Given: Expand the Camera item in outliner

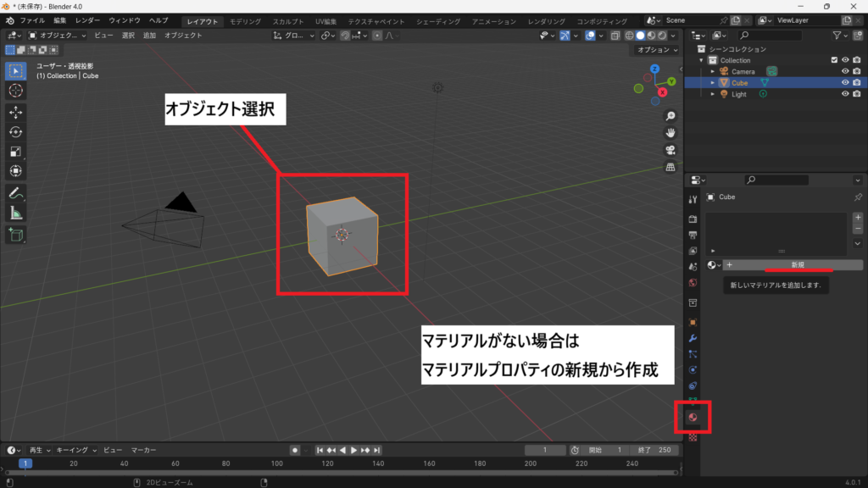Looking at the screenshot, I should click(x=712, y=71).
